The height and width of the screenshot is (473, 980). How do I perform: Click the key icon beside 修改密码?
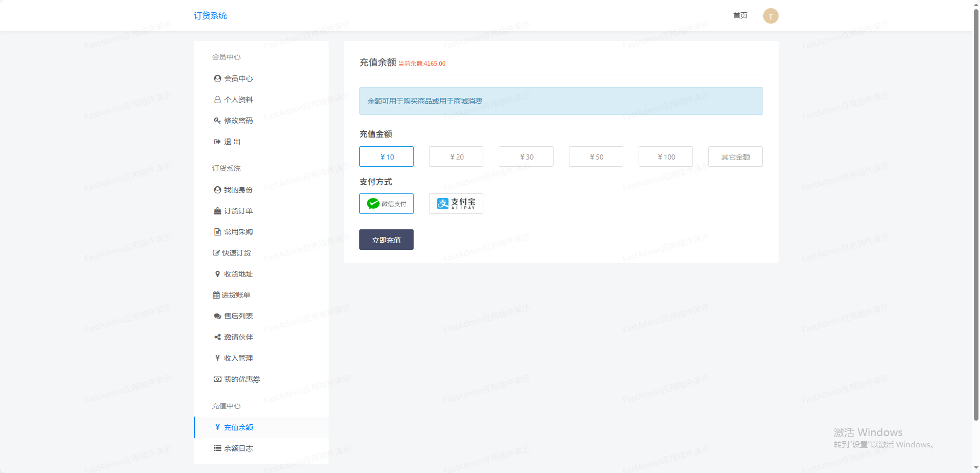coord(217,121)
